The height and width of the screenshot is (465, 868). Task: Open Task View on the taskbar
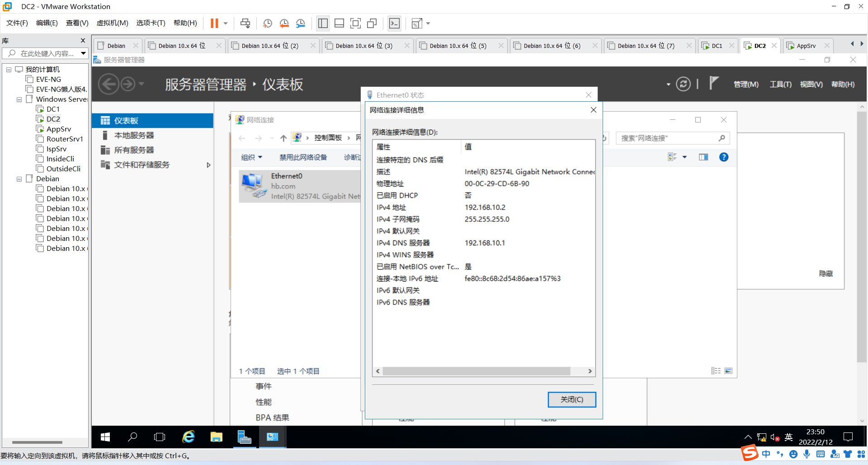(160, 437)
